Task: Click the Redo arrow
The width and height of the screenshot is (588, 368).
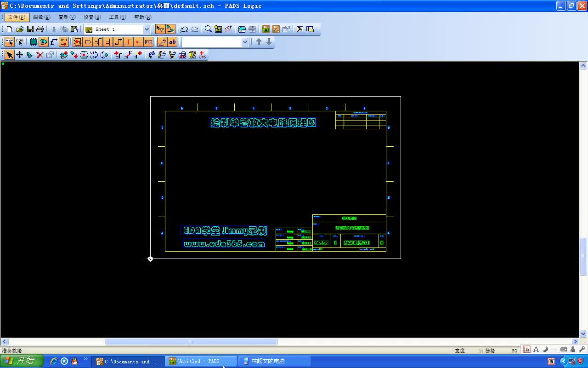Action: coord(194,29)
